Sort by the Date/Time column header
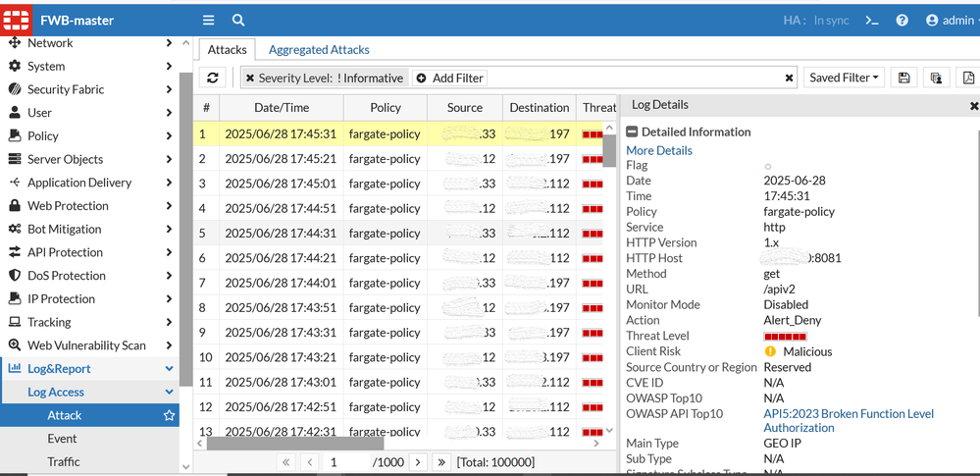The height and width of the screenshot is (476, 980). [282, 108]
